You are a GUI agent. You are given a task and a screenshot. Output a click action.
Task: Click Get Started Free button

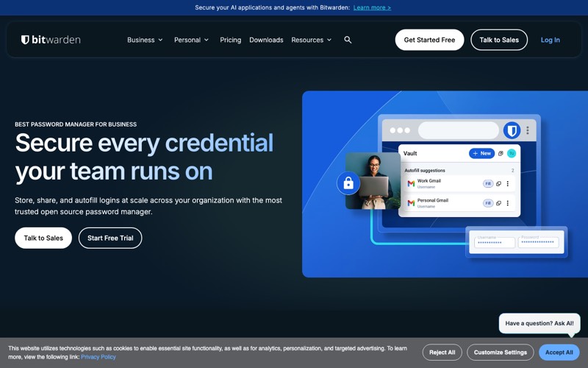[429, 40]
